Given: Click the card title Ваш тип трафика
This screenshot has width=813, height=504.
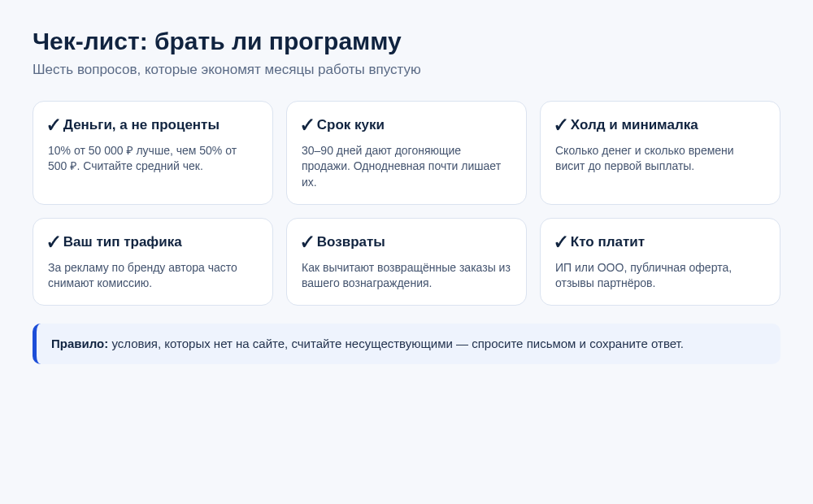Looking at the screenshot, I should point(123,242).
